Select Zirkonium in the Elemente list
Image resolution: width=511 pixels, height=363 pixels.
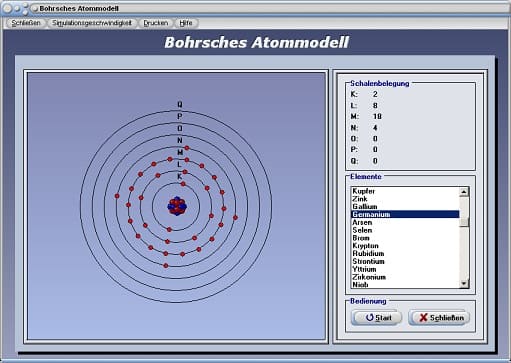click(x=405, y=277)
